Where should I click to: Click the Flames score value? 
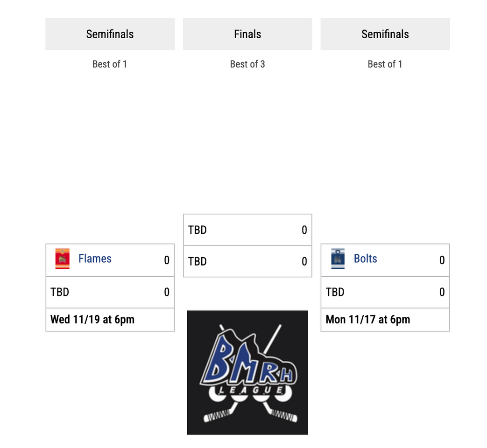click(x=167, y=260)
